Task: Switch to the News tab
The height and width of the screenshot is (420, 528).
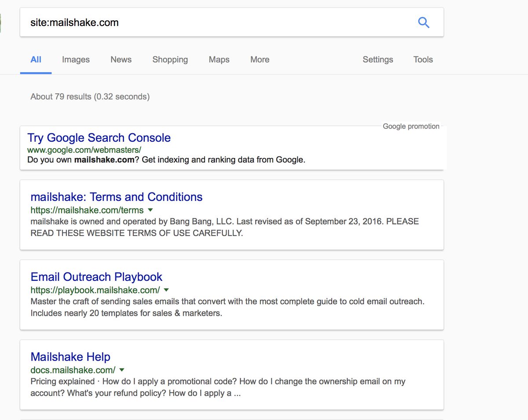Action: [121, 59]
